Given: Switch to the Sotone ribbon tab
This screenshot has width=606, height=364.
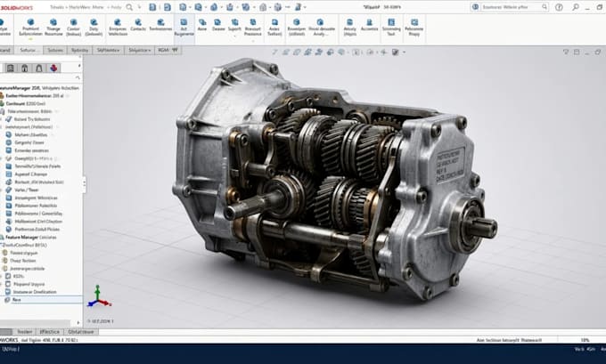Looking at the screenshot, I should (55, 50).
